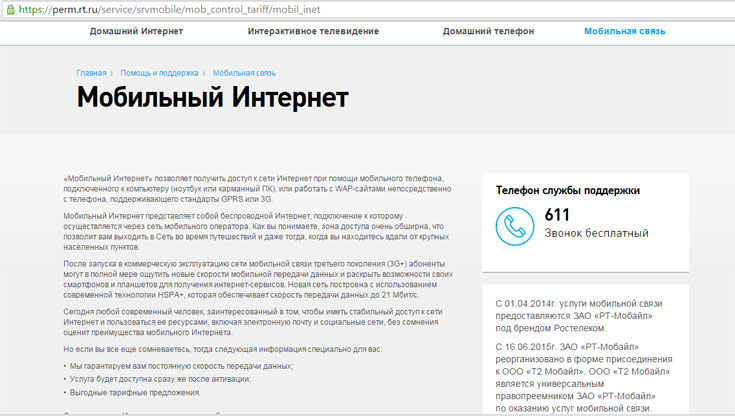Click the Телефон службы поддержки title
Screen dimensions: 735x416
coord(567,189)
